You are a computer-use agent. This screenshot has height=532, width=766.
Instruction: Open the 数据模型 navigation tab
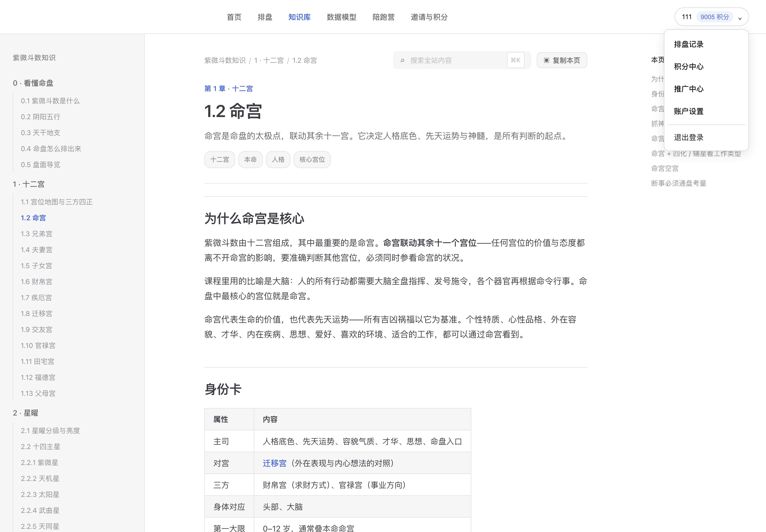pos(341,17)
